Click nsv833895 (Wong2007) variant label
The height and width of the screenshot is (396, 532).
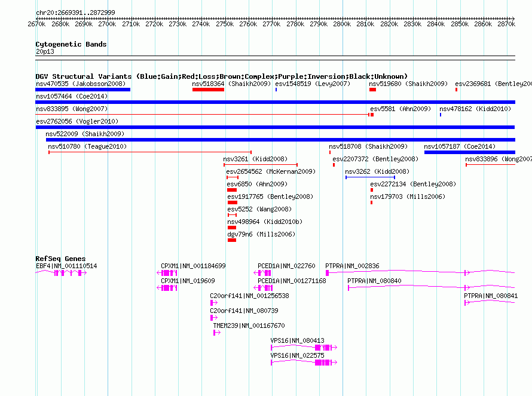pos(72,109)
